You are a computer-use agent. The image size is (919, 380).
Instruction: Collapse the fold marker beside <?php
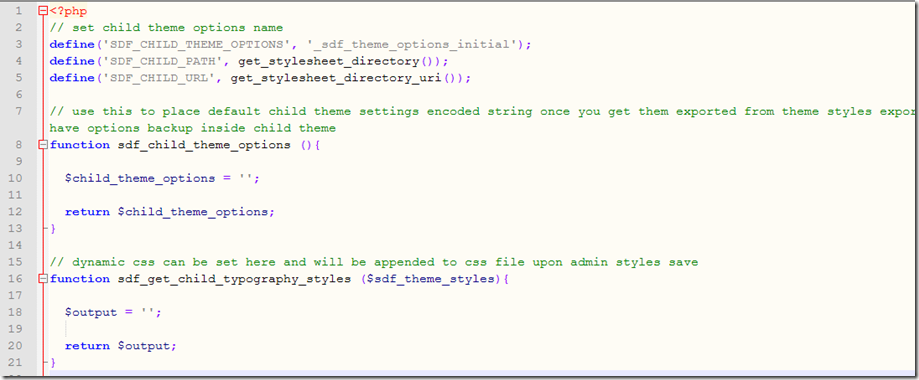(42, 11)
